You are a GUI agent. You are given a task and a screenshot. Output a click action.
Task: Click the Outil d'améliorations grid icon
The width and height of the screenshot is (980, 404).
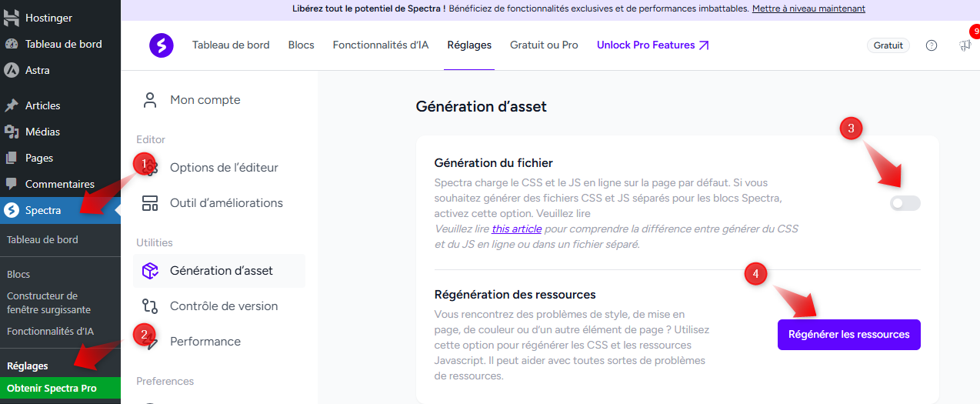click(150, 203)
